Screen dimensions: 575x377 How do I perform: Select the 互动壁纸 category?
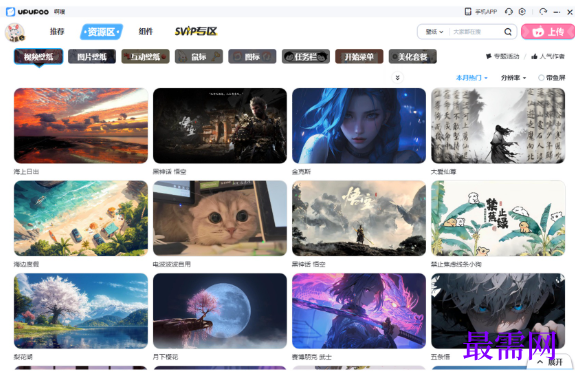click(145, 56)
